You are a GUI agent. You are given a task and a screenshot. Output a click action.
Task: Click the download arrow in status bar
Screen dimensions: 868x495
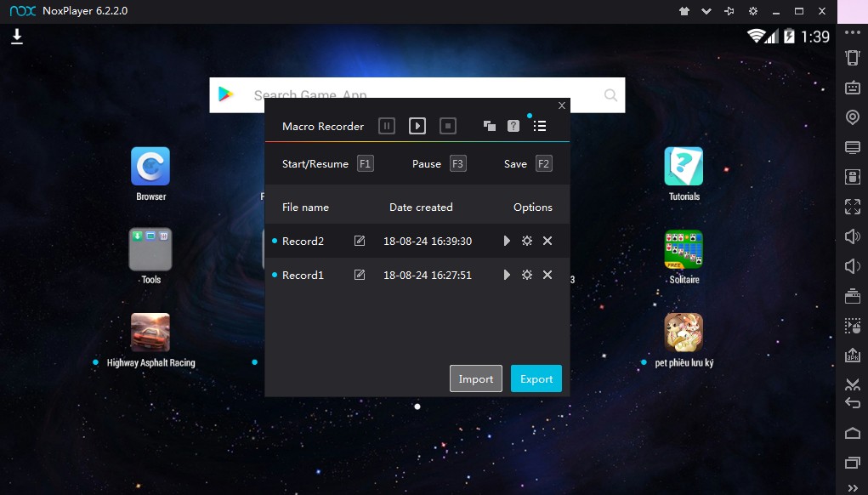17,37
